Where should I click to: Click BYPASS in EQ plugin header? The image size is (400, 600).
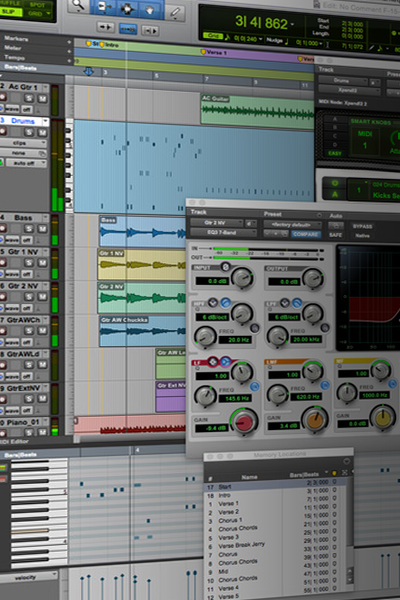[x=362, y=227]
